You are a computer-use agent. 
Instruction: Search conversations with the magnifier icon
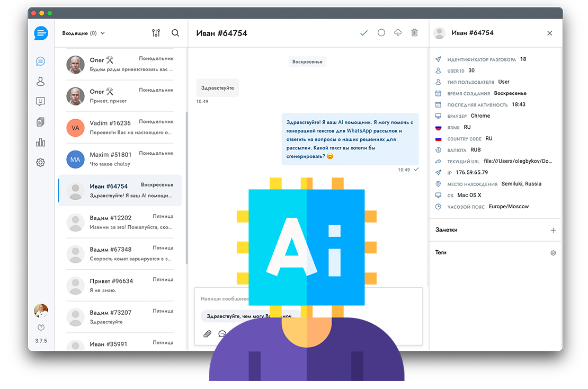[x=175, y=33]
